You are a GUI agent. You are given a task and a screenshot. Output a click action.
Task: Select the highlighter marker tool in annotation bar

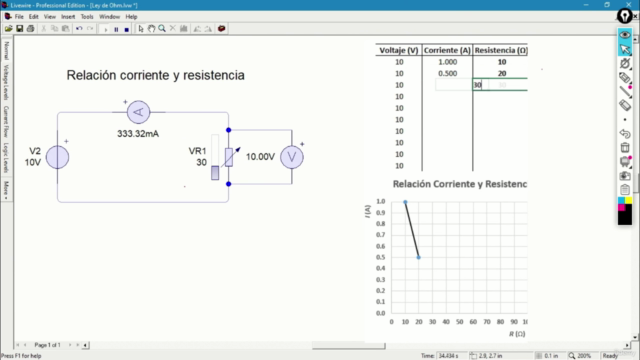625,78
